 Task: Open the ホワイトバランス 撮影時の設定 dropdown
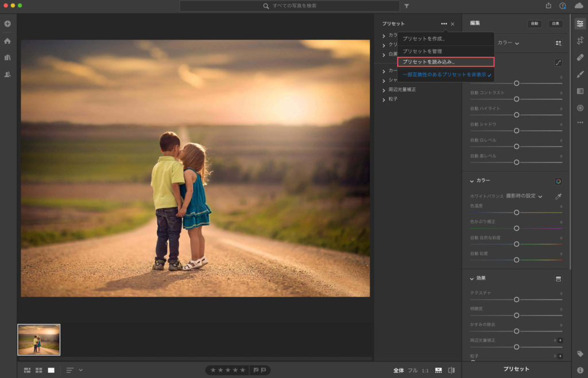point(524,196)
